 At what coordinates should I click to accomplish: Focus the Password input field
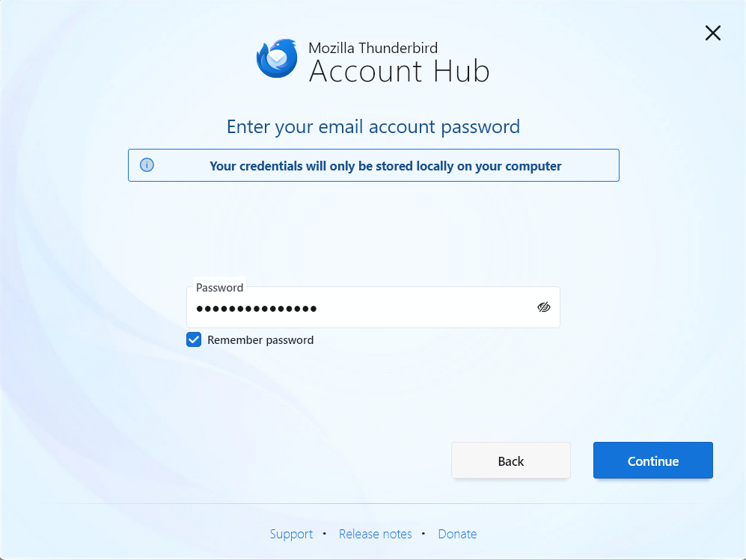(x=373, y=307)
